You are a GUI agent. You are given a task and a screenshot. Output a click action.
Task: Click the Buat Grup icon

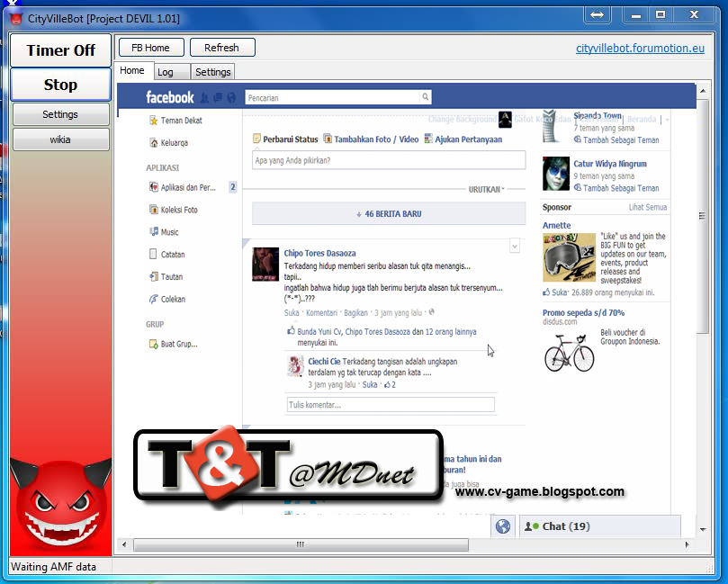pos(154,344)
